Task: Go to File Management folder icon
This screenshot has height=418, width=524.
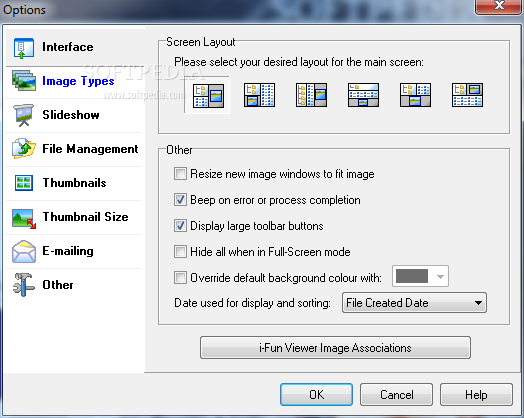Action: [24, 149]
